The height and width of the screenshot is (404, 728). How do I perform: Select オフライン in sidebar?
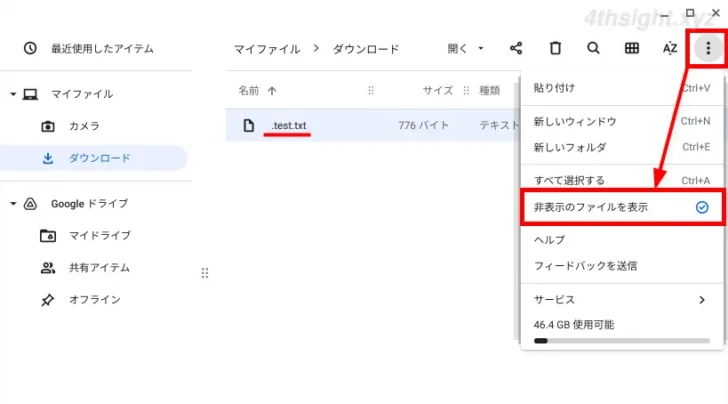[x=95, y=300]
